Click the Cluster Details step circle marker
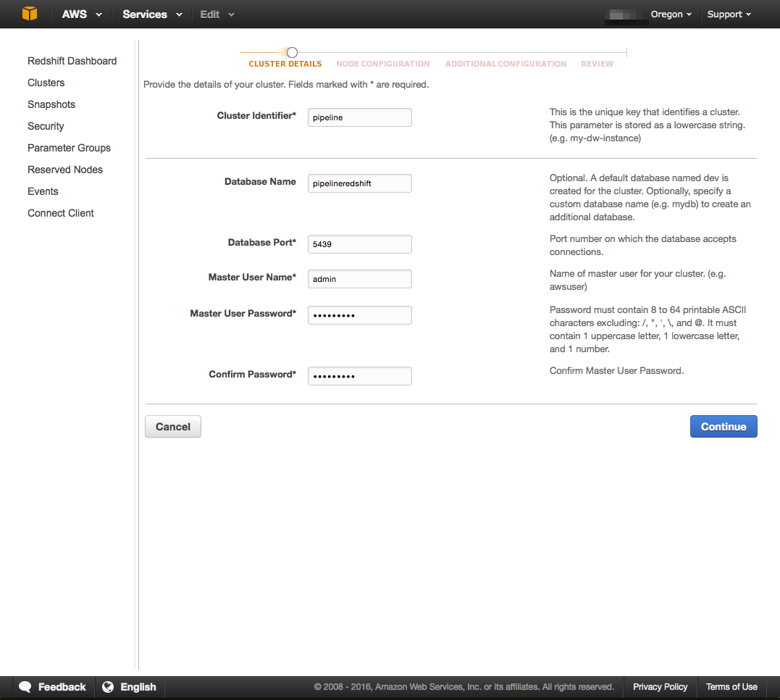 tap(292, 52)
